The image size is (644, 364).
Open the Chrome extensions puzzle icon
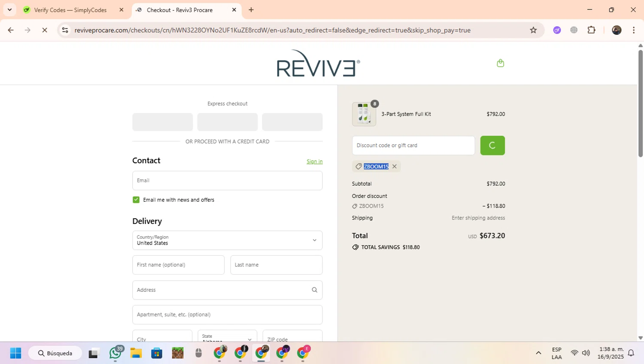point(592,30)
